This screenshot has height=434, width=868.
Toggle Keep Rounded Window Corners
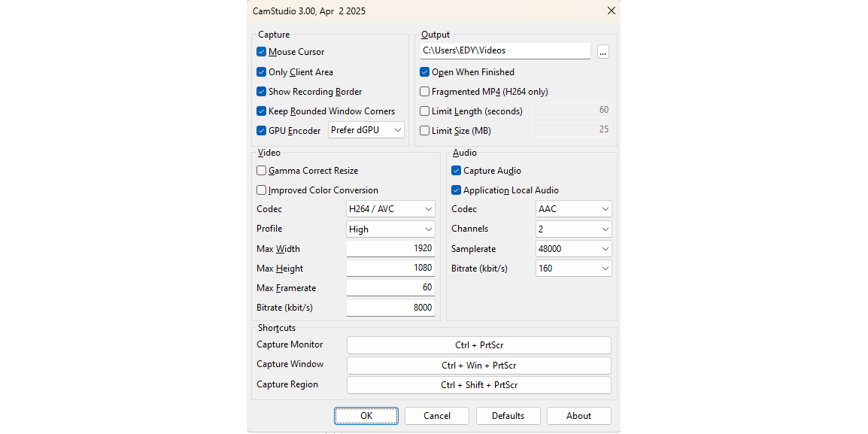(x=261, y=111)
